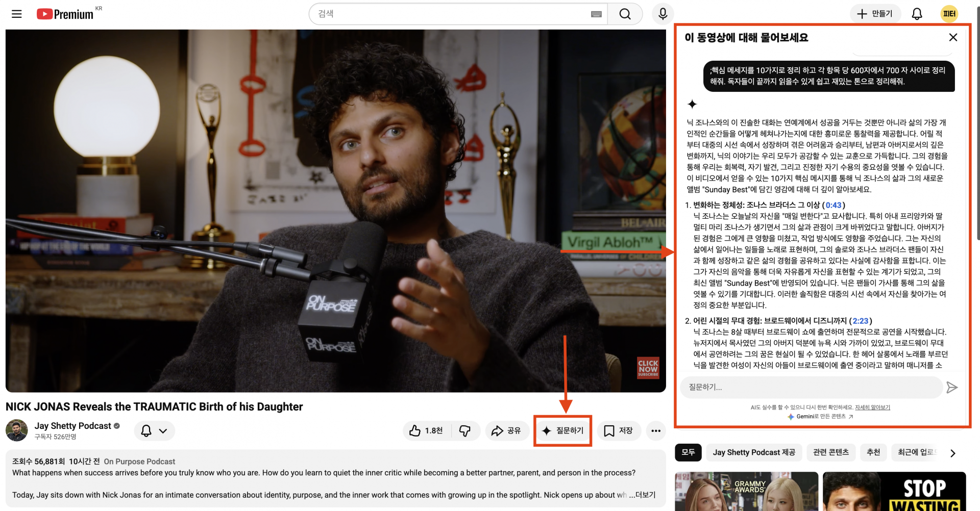Open the 피터 account avatar menu
Image resolution: width=980 pixels, height=511 pixels.
coord(949,14)
